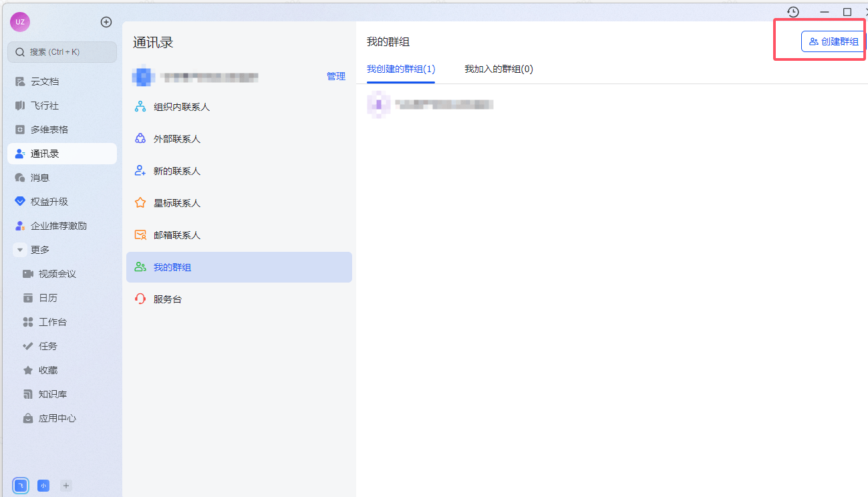
Task: Switch to 我加入的群组(0) tab
Action: (x=498, y=69)
